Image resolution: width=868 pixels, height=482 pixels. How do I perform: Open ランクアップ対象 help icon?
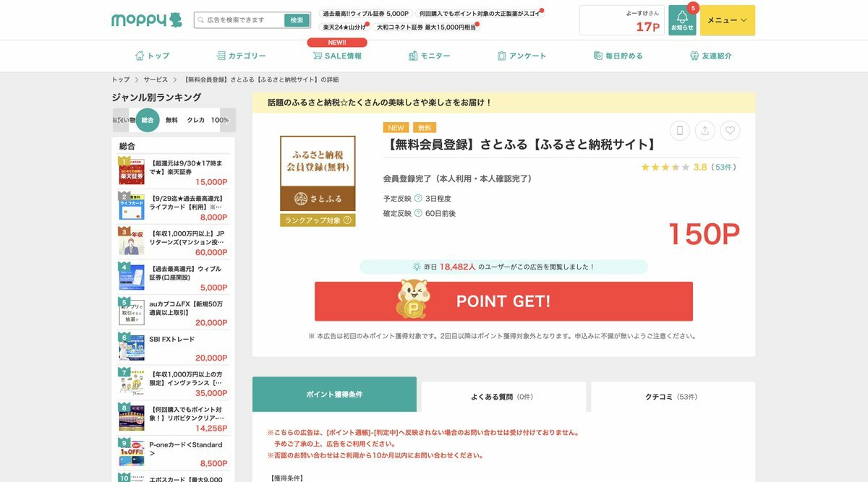coord(347,220)
